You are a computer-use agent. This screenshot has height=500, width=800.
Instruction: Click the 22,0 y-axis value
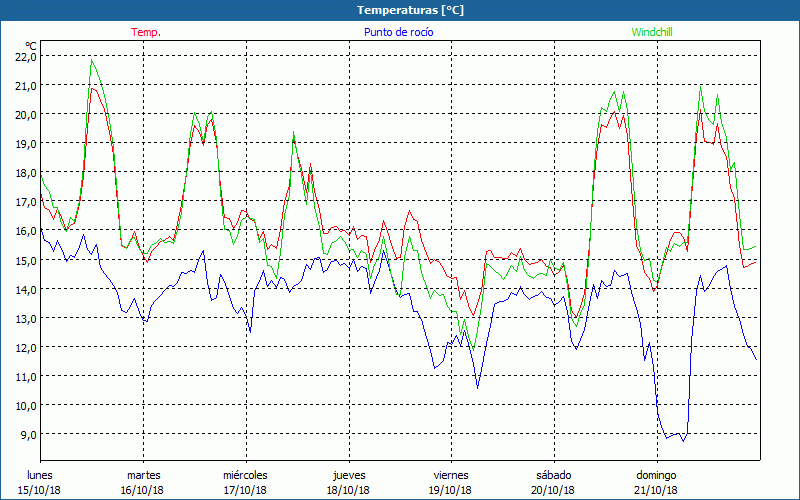tap(26, 56)
